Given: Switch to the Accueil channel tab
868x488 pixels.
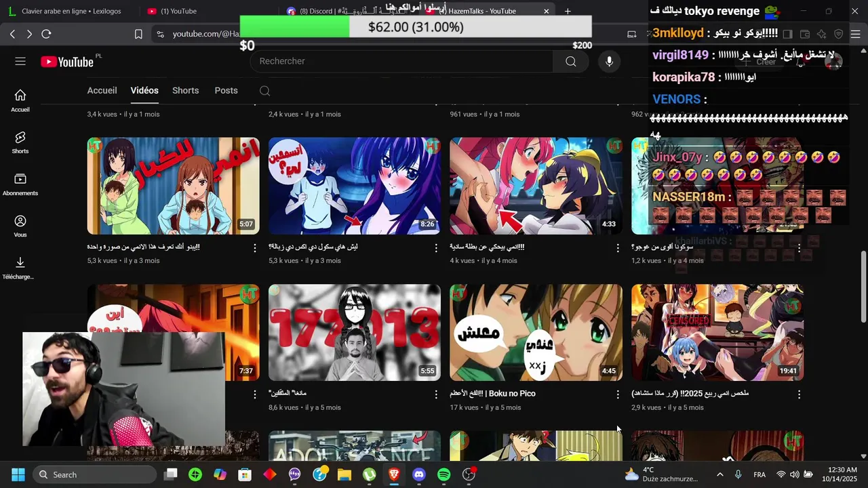Looking at the screenshot, I should point(102,90).
